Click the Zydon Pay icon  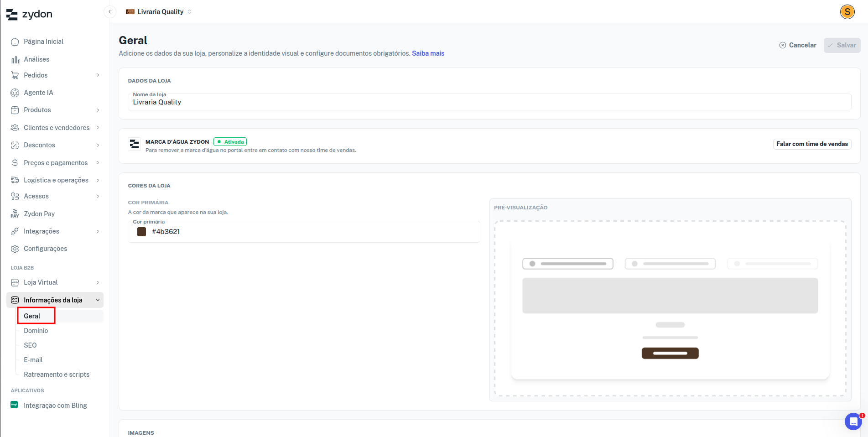(x=15, y=214)
